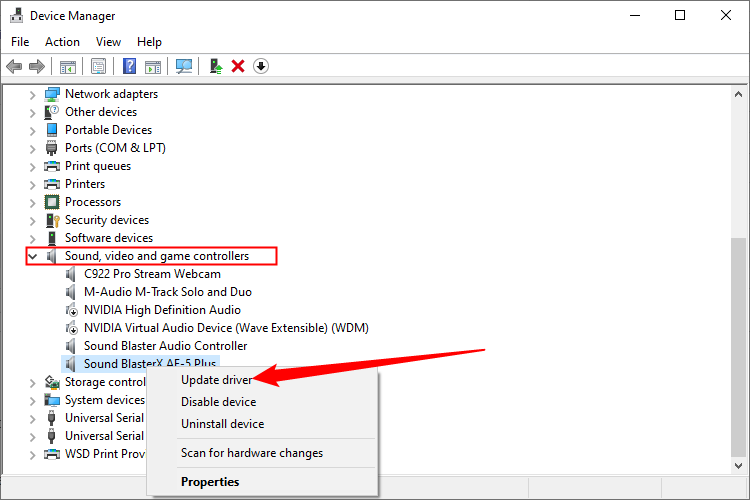Select the Processors label
750x500 pixels.
pyautogui.click(x=93, y=202)
